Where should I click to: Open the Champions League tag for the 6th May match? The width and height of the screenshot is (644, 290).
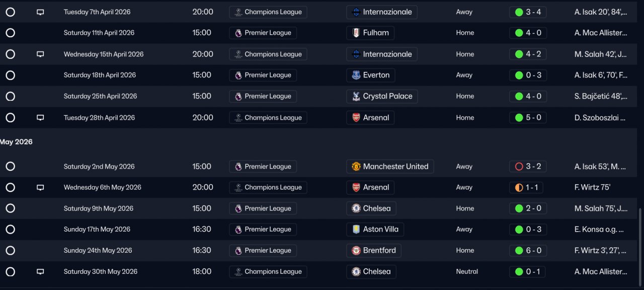click(268, 188)
